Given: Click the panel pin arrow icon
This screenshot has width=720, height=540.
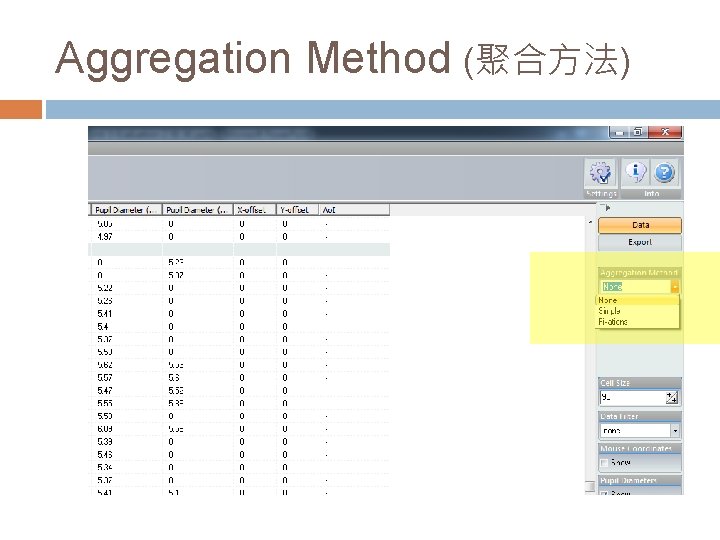Looking at the screenshot, I should 608,208.
